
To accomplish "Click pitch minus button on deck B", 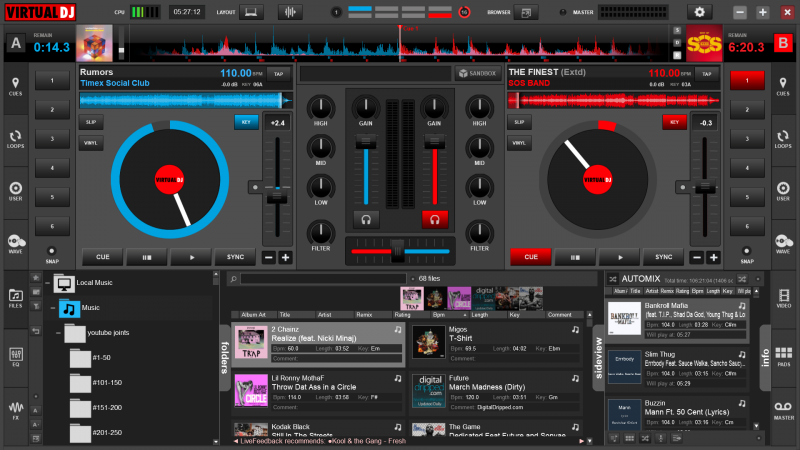I will (697, 258).
